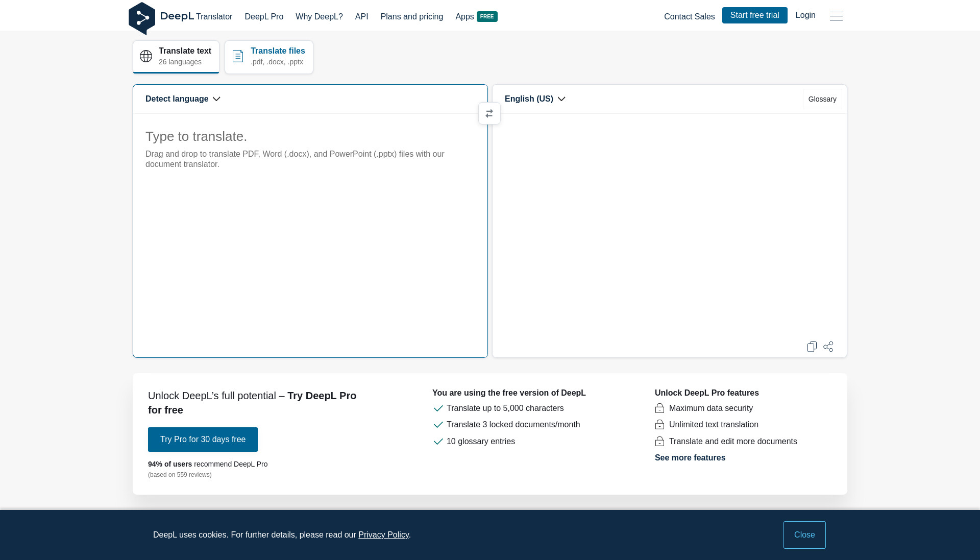980x560 pixels.
Task: Click Try Pro for 30 days free
Action: 203,440
